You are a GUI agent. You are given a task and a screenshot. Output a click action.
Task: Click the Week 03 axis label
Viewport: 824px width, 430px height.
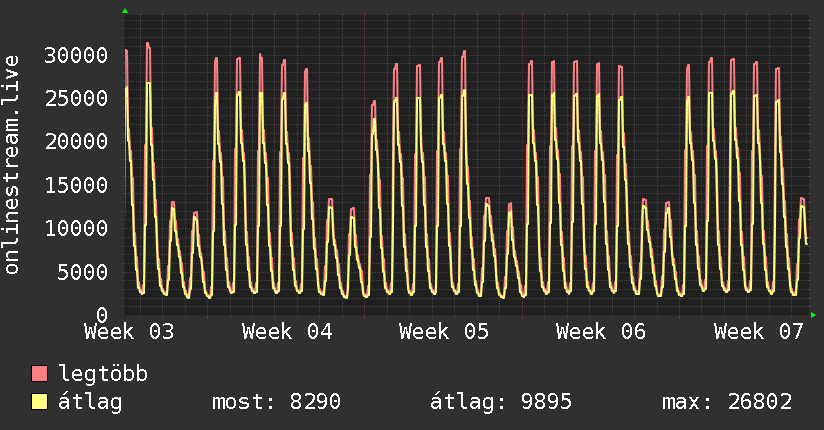click(129, 332)
